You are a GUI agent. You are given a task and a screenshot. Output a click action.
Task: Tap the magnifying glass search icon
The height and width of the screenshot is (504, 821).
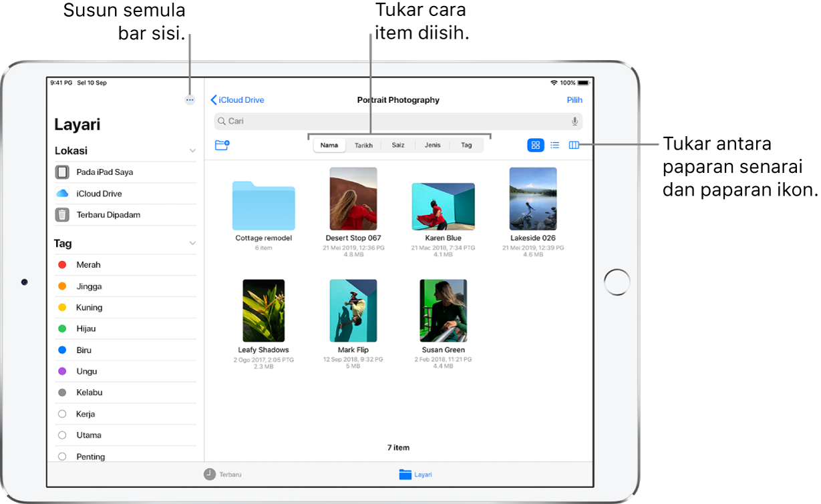tap(222, 121)
